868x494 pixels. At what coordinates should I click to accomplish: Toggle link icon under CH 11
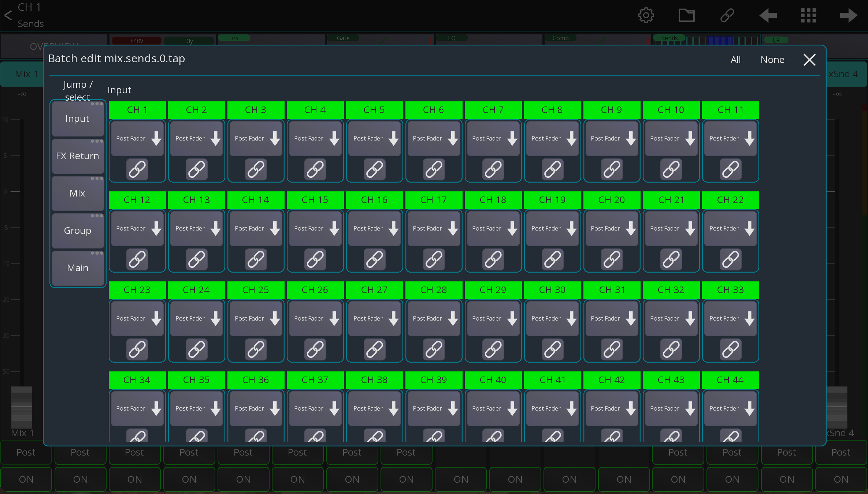click(731, 169)
